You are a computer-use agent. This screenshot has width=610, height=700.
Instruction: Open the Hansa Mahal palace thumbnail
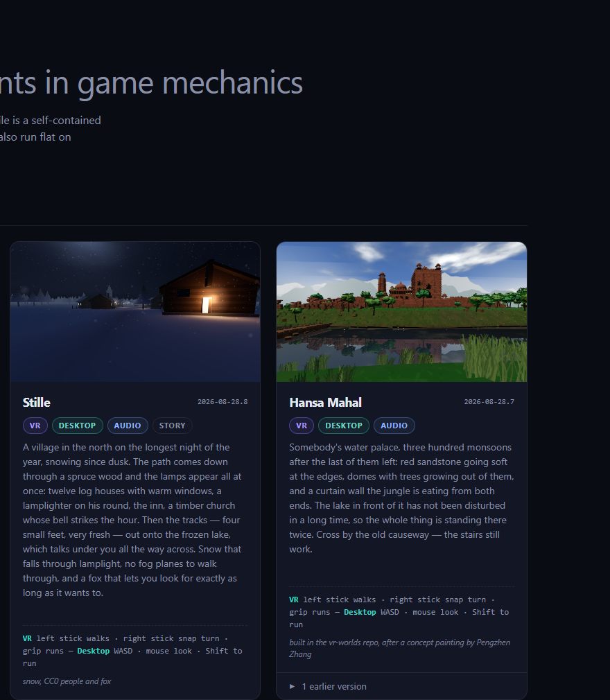(401, 312)
